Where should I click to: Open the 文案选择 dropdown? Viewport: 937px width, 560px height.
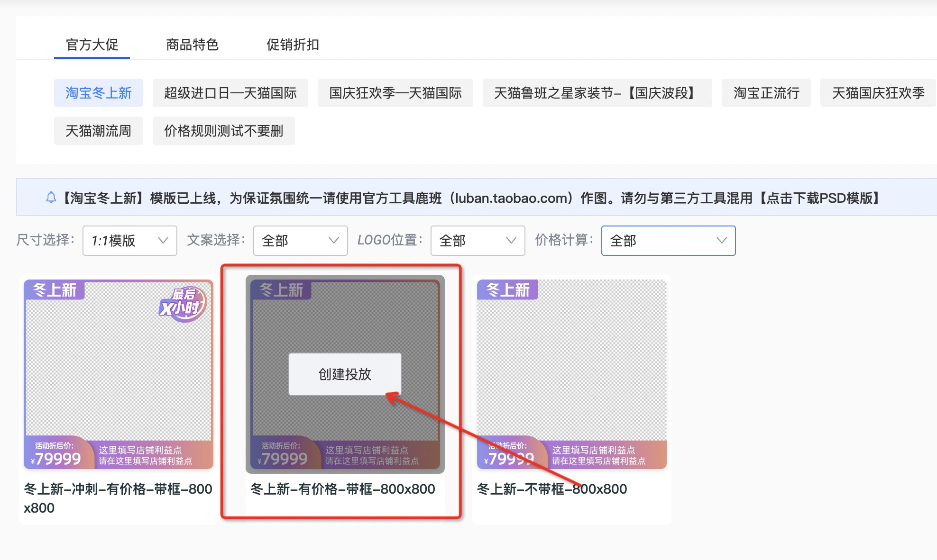301,241
